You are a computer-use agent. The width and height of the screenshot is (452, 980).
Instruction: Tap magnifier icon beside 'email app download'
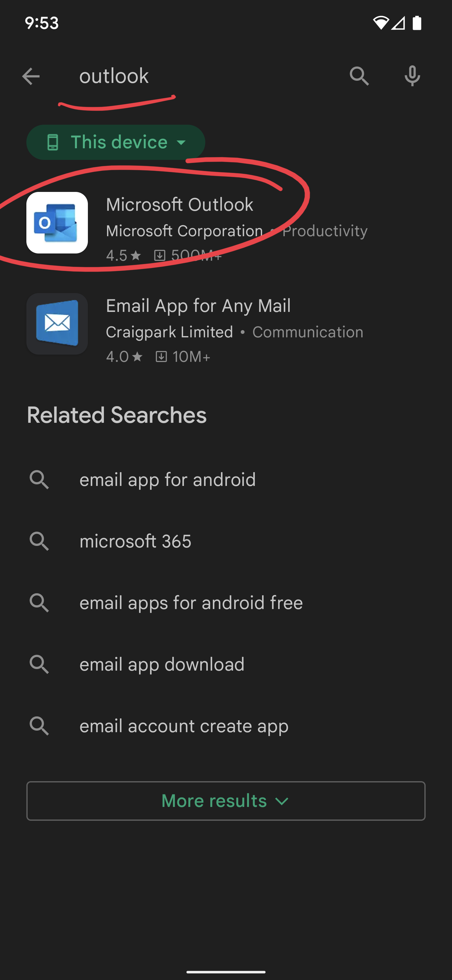click(39, 665)
